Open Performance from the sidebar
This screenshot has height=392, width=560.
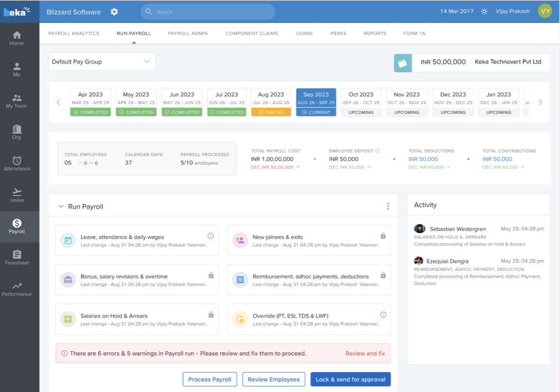[x=17, y=289]
